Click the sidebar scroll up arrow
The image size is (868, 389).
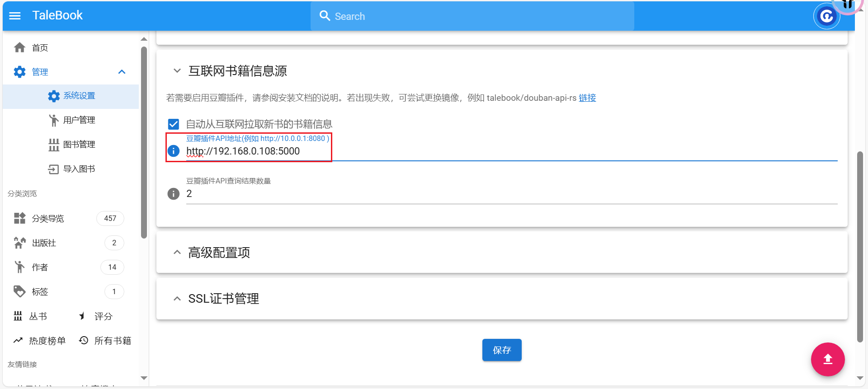144,39
